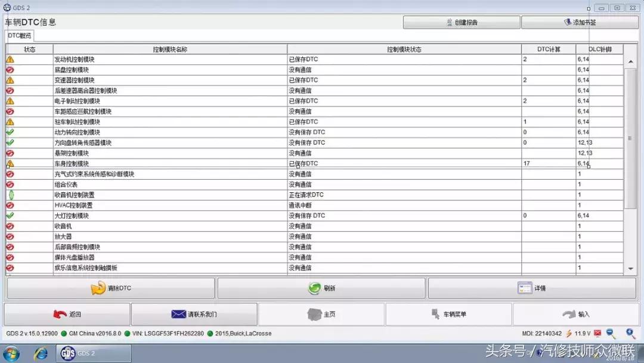Click the warning icon beside 发动机控制模块
This screenshot has width=644, height=363.
click(x=11, y=59)
